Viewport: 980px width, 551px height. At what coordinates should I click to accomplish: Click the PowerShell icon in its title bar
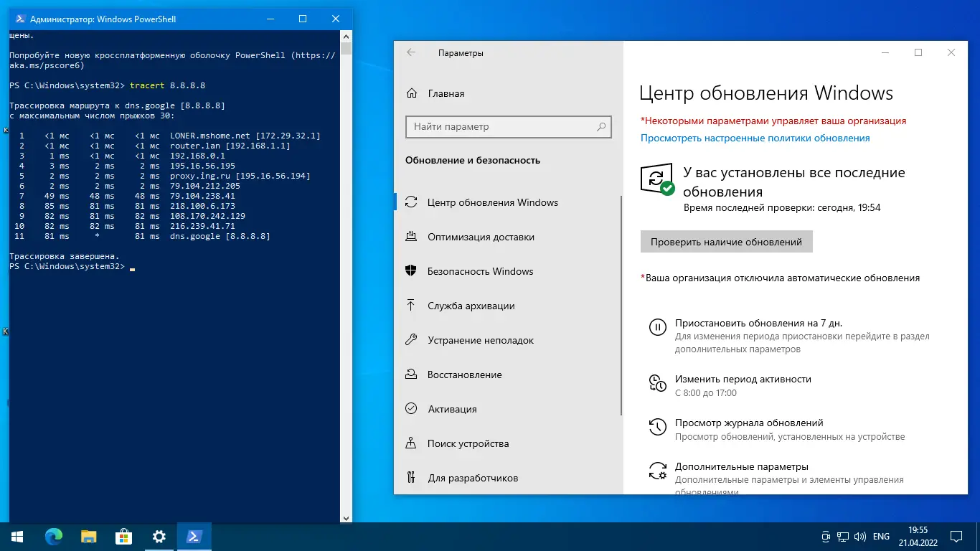coord(19,19)
